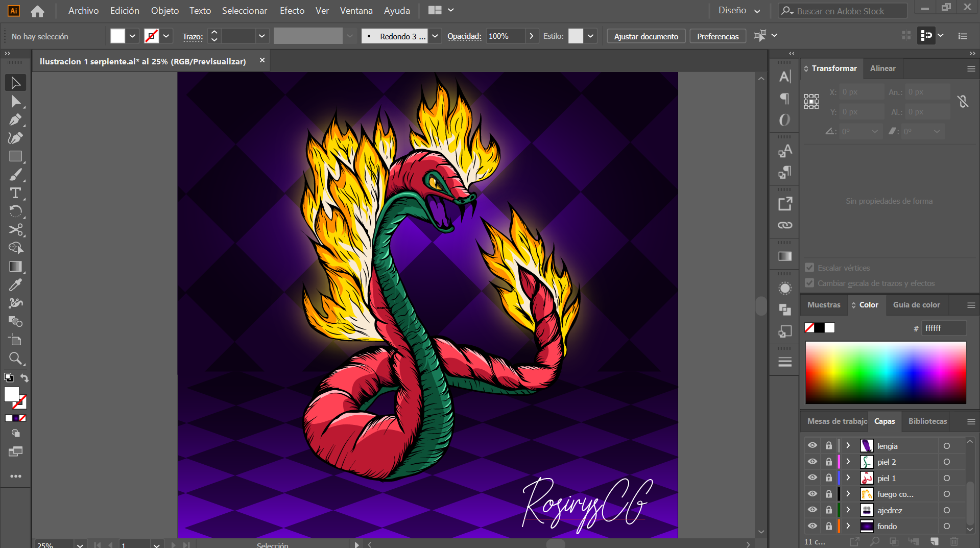Toggle Escalar vértices checkbox
Screen dimensions: 980x548
click(809, 268)
